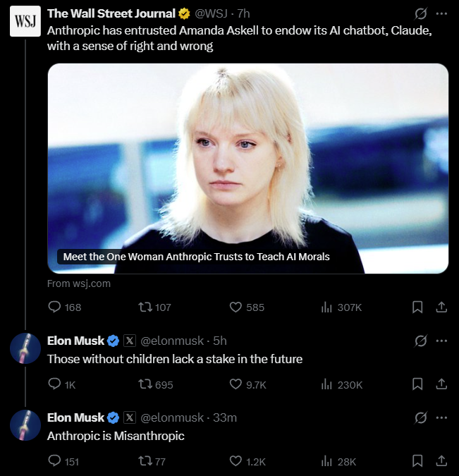Bookmark 'Anthropic is Misanthropic' post
Viewport: 459px width, 476px height.
pos(417,461)
